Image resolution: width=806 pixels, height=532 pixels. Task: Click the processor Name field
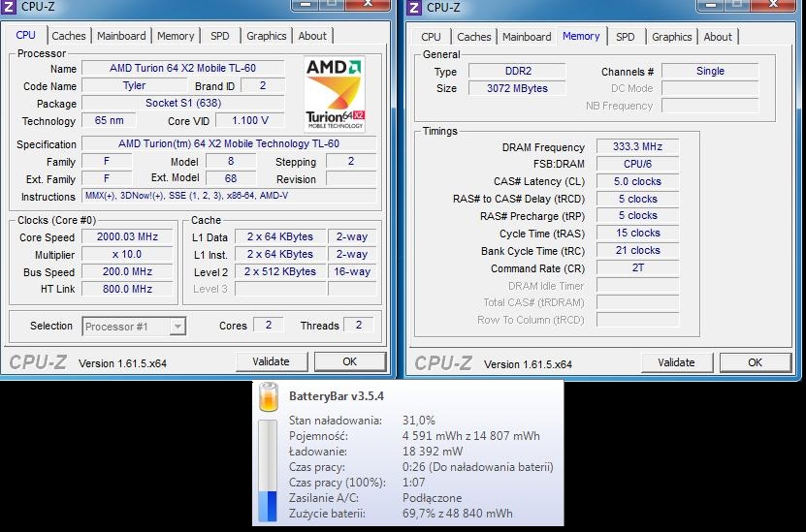tap(183, 68)
